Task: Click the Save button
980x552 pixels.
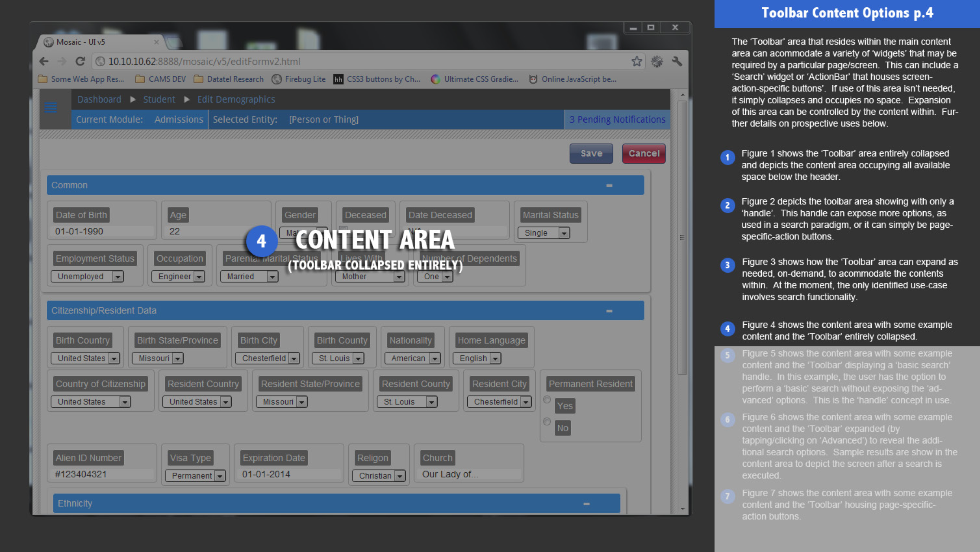Action: click(x=591, y=153)
